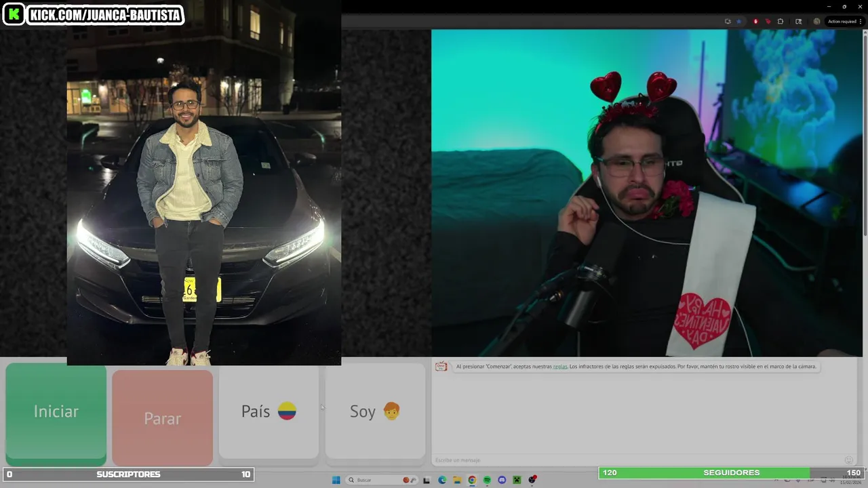868x488 pixels.
Task: Click the page vertical scrollbar
Action: tap(864, 136)
